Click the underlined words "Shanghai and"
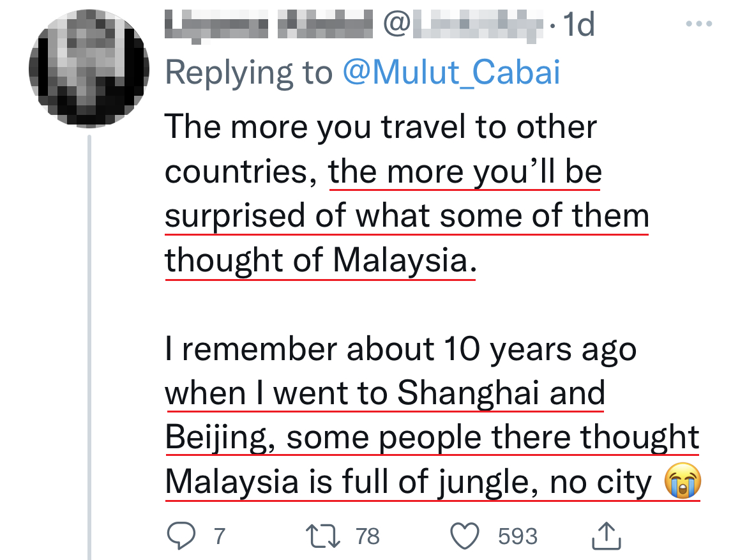Viewport: 747px width, 560px height. (x=501, y=393)
